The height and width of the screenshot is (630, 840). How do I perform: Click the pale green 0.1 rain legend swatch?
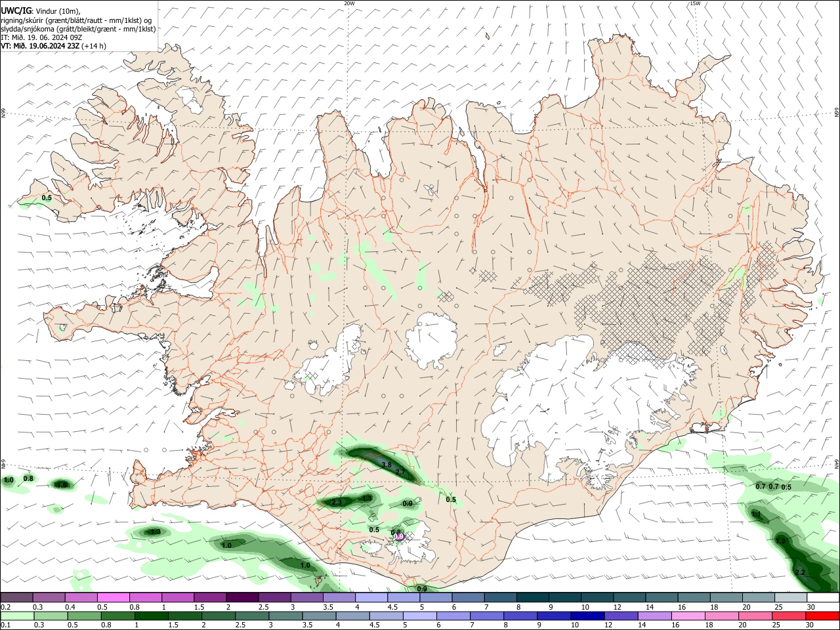tap(18, 616)
